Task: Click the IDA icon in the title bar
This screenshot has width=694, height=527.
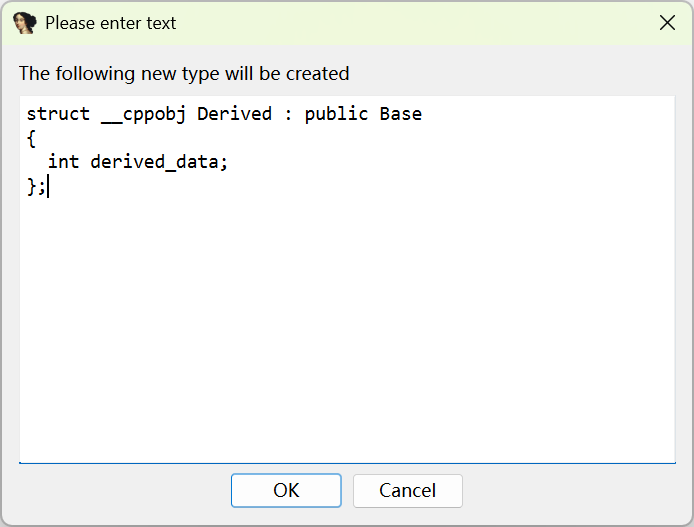Action: (24, 23)
